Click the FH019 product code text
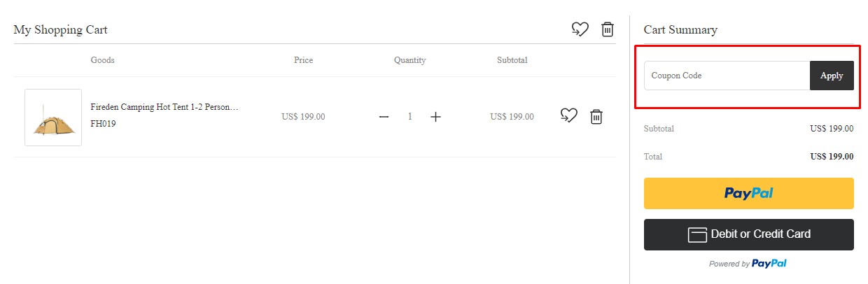868x284 pixels. point(103,124)
